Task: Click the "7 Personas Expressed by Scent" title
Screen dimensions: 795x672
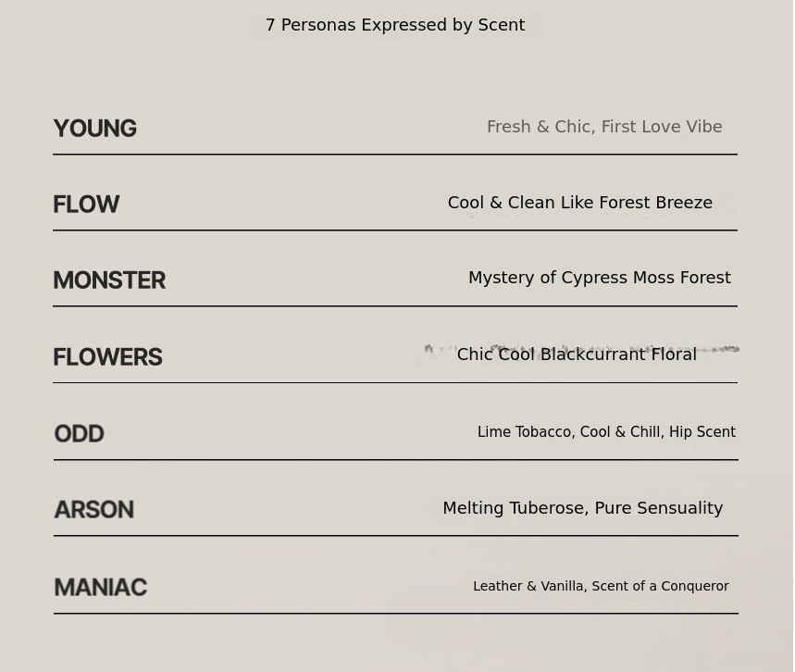Action: [395, 25]
